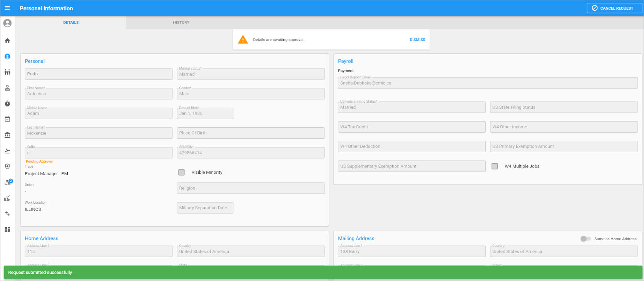Open the Home Address Country dropdown
Viewport: 644px width, 281px height.
pos(251,251)
